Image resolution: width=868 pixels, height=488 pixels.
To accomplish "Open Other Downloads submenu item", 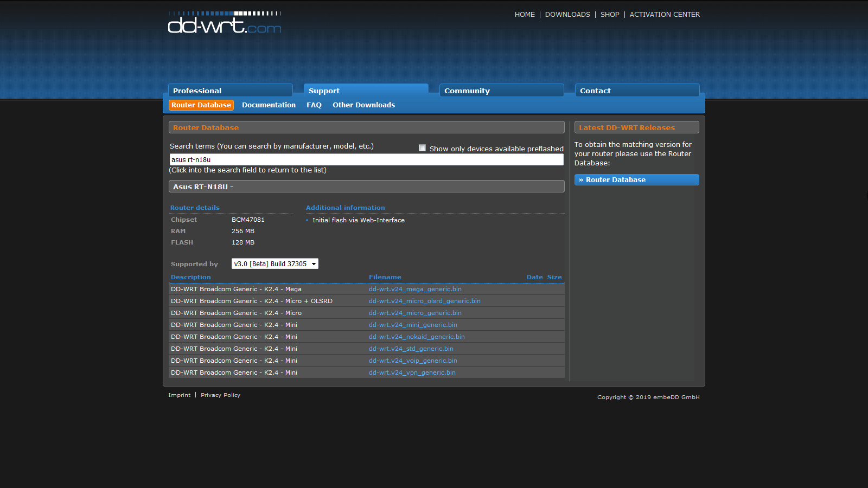I will pos(363,105).
